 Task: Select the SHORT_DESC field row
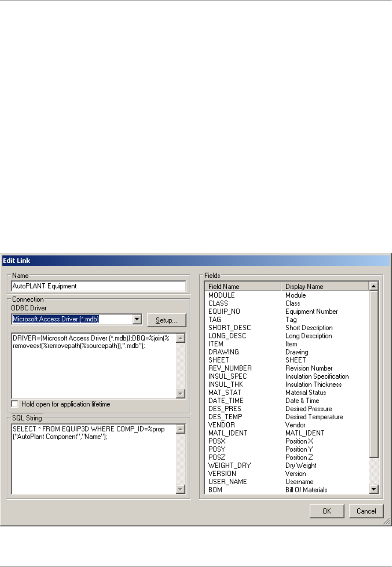coord(287,328)
